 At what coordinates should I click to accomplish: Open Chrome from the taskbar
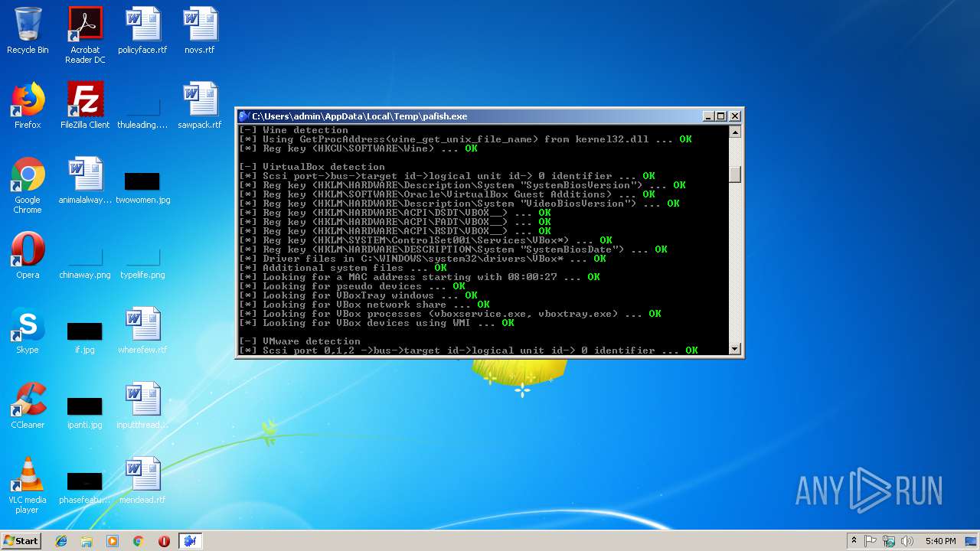(138, 541)
